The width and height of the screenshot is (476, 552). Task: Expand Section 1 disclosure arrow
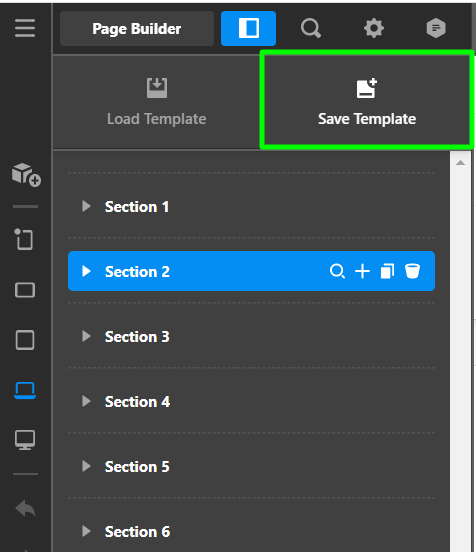[86, 206]
